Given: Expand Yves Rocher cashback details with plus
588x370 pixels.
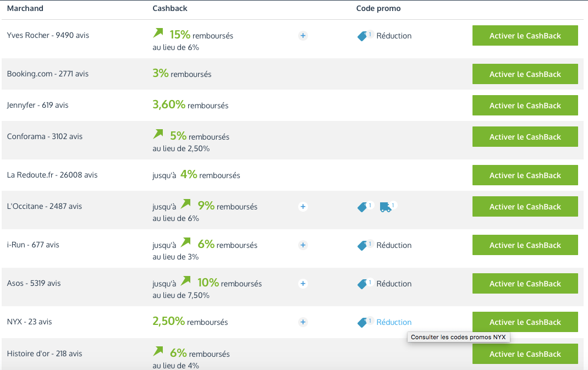Looking at the screenshot, I should [303, 36].
